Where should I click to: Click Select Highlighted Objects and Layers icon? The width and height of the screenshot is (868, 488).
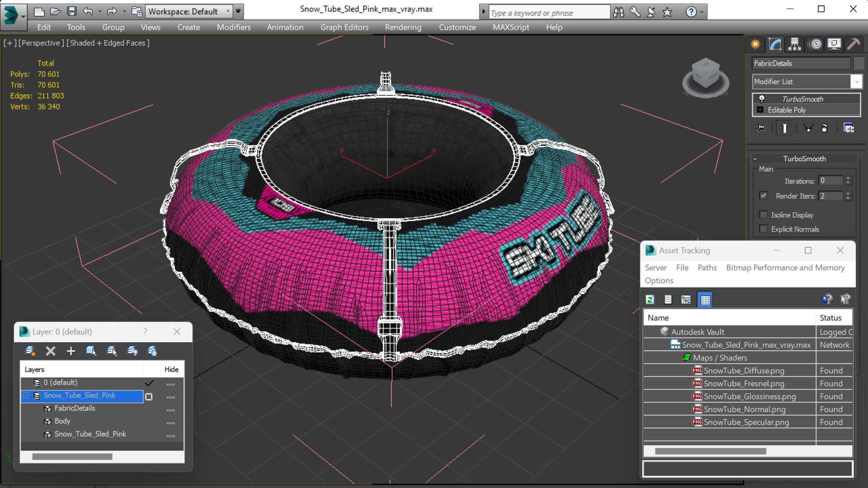pyautogui.click(x=91, y=351)
